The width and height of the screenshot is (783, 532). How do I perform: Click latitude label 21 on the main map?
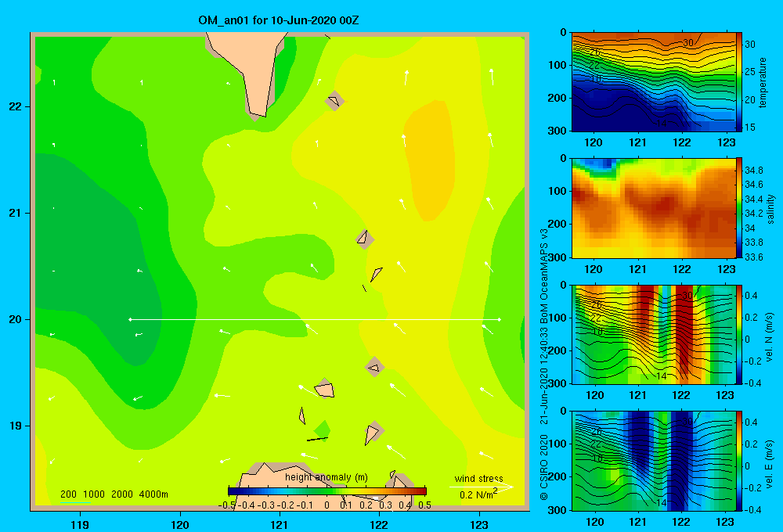point(16,213)
